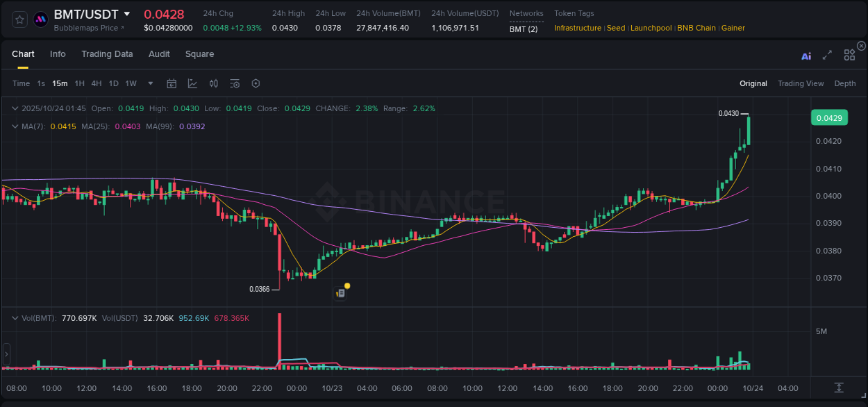Screen dimensions: 868x407
Task: Select the 1D timeframe
Action: coord(113,83)
